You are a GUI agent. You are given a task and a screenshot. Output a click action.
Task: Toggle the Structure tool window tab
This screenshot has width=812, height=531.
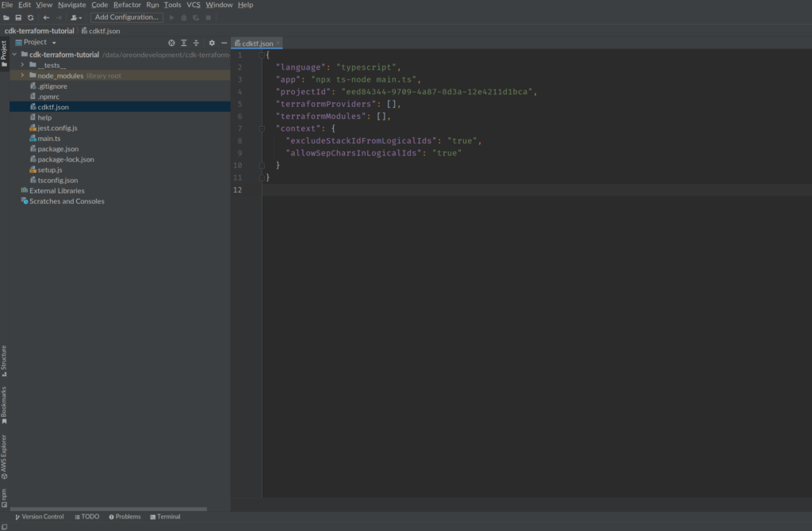[x=4, y=361]
